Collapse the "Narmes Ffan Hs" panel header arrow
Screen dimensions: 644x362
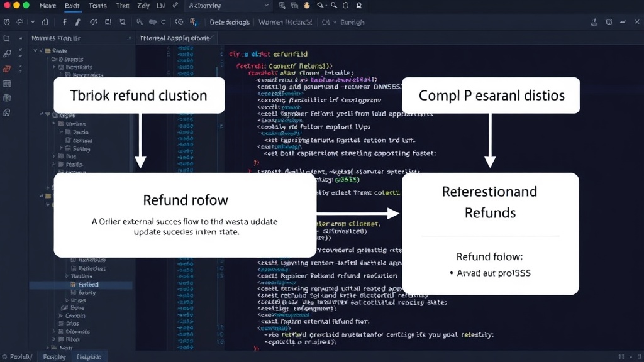(x=130, y=38)
